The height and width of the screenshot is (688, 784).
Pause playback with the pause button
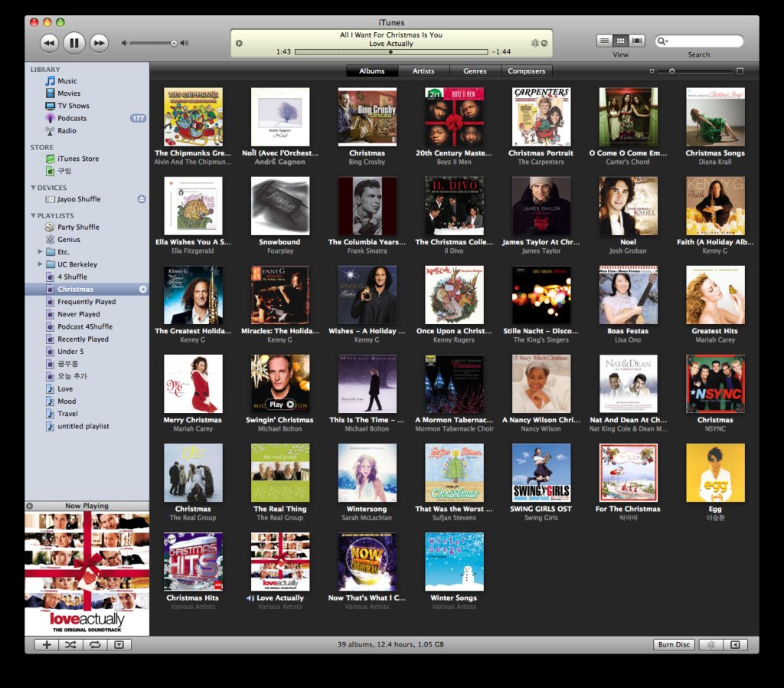pyautogui.click(x=74, y=43)
